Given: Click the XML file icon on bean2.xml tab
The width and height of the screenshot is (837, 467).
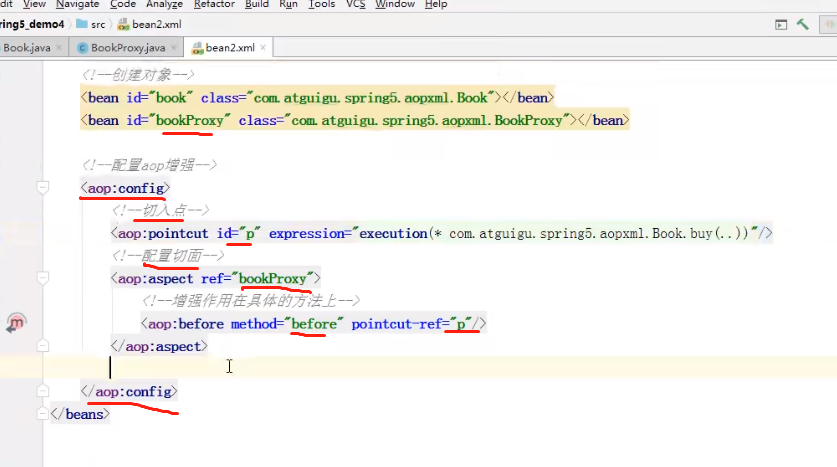Looking at the screenshot, I should coord(198,49).
